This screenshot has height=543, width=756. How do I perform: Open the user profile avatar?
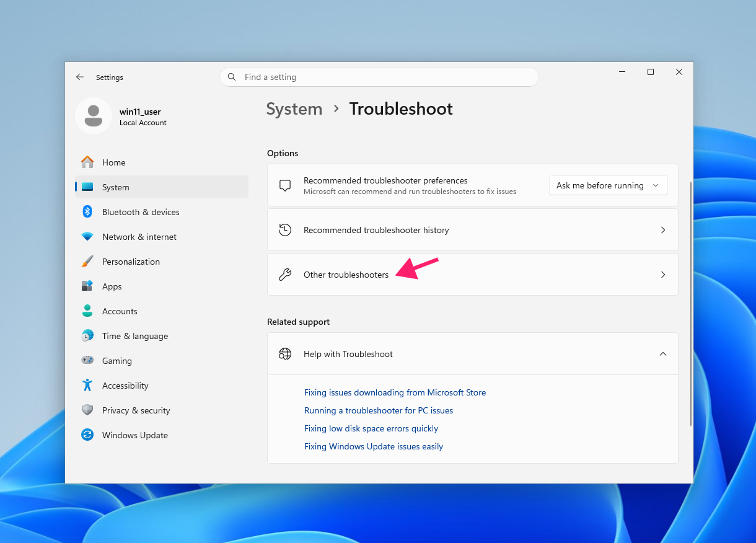[x=94, y=116]
